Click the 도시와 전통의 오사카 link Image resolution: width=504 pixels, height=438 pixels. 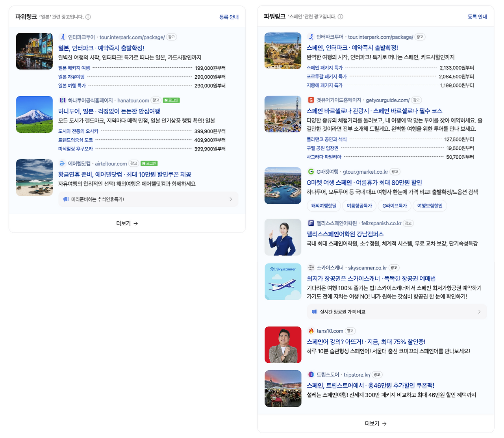78,131
